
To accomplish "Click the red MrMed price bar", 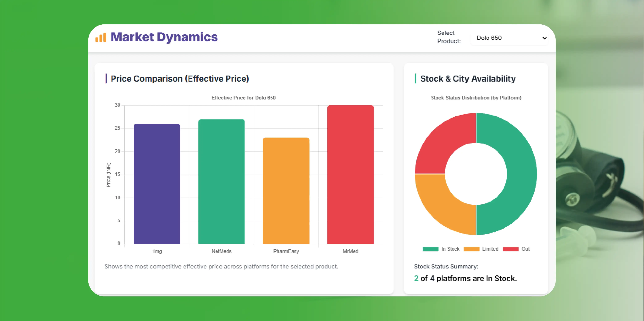I will [350, 175].
